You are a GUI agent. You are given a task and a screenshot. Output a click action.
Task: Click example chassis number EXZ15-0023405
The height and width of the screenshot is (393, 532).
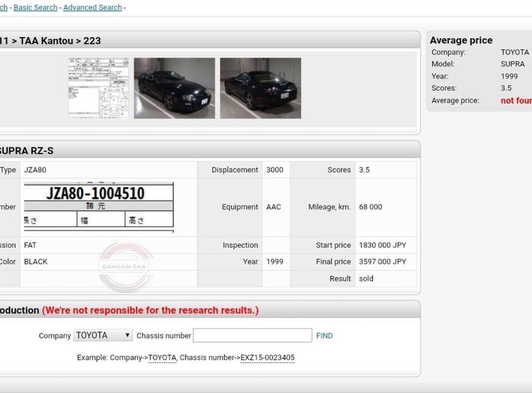[x=267, y=357]
